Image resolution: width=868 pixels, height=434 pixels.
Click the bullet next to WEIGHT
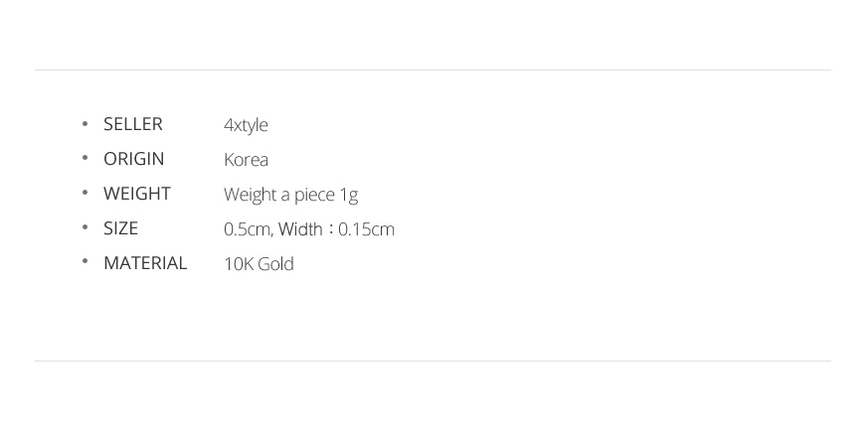tap(85, 193)
